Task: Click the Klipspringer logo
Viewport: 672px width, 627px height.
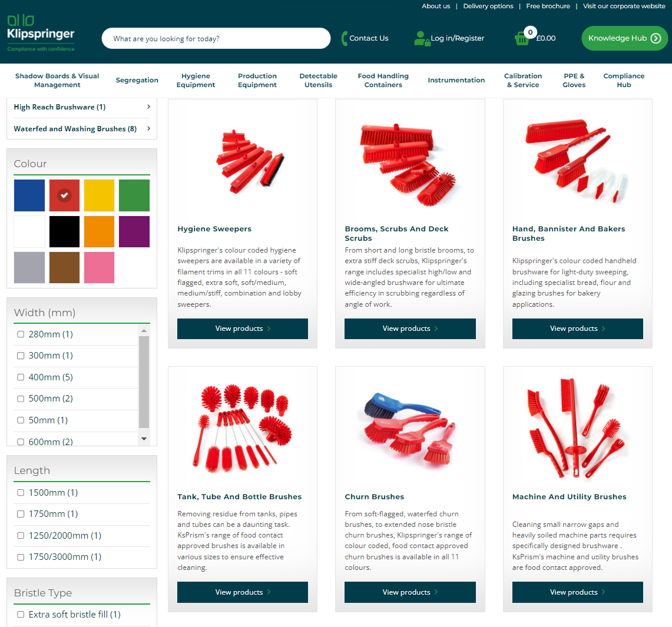Action: tap(41, 34)
